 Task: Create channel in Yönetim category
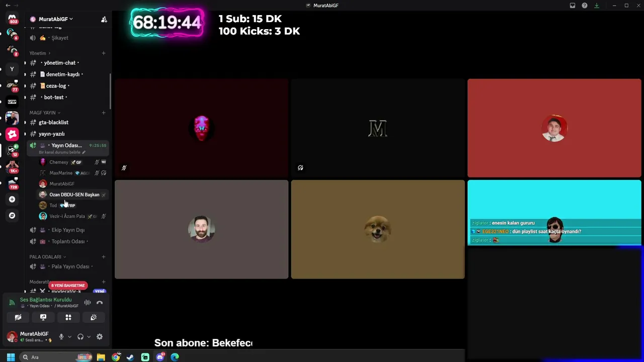pyautogui.click(x=104, y=53)
